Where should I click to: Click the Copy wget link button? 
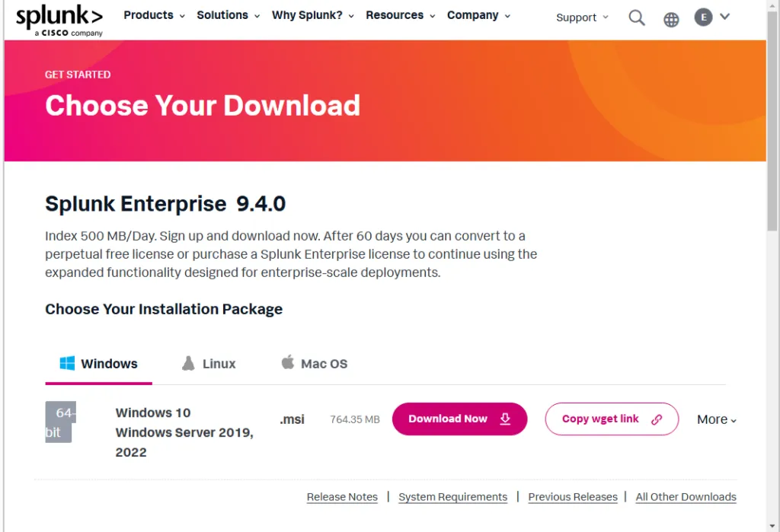coord(612,419)
